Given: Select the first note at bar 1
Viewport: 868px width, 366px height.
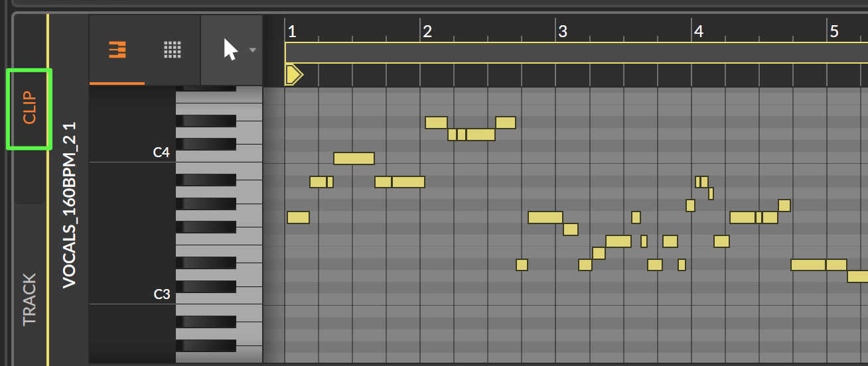Looking at the screenshot, I should pos(298,217).
